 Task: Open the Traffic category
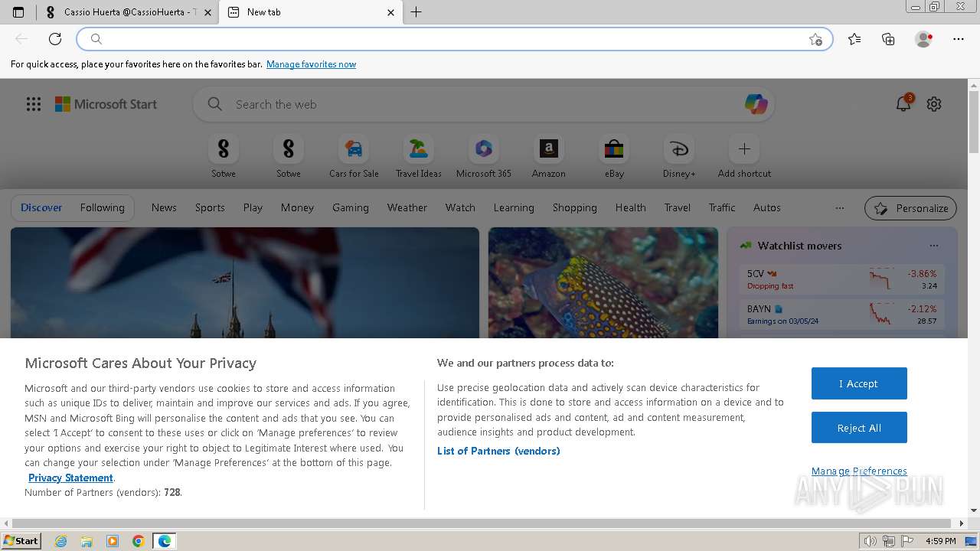722,207
